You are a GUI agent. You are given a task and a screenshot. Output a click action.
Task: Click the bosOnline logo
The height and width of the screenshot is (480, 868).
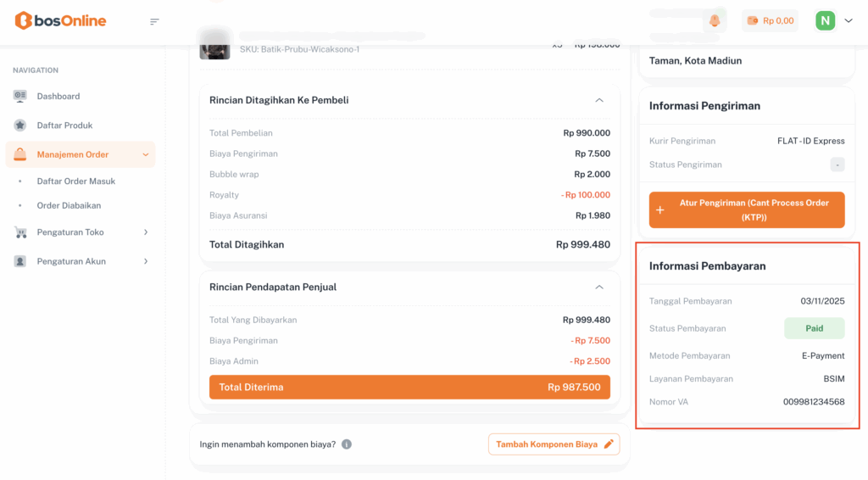tap(60, 20)
